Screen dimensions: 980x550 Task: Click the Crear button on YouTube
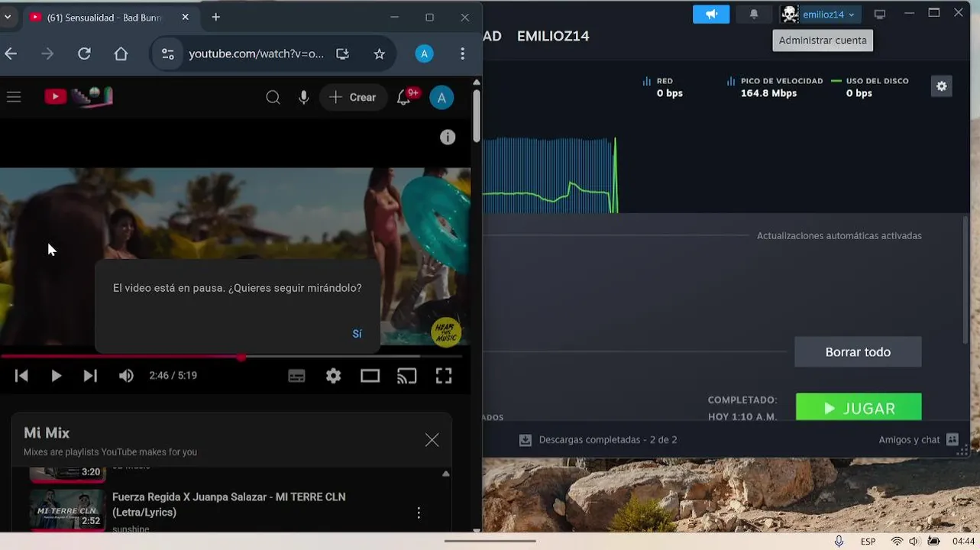[353, 97]
